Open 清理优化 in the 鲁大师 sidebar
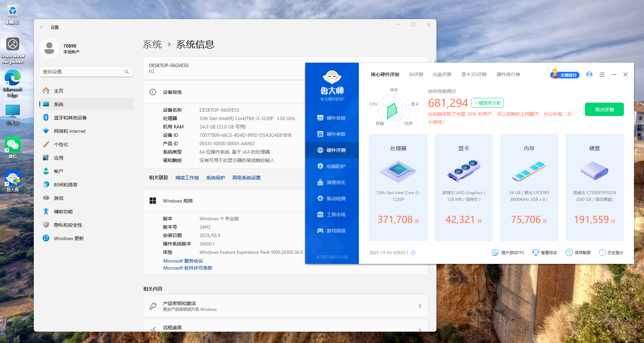 coord(332,182)
